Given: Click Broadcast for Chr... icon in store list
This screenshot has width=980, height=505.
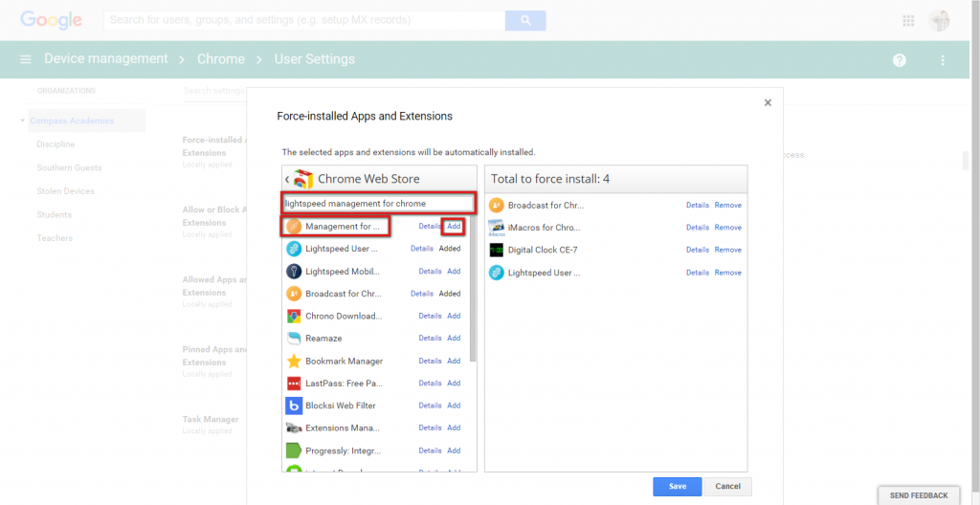Looking at the screenshot, I should [294, 294].
